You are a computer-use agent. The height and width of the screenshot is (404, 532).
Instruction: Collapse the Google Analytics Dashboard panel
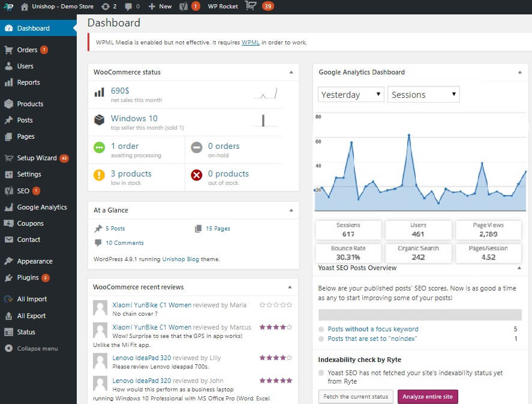519,72
